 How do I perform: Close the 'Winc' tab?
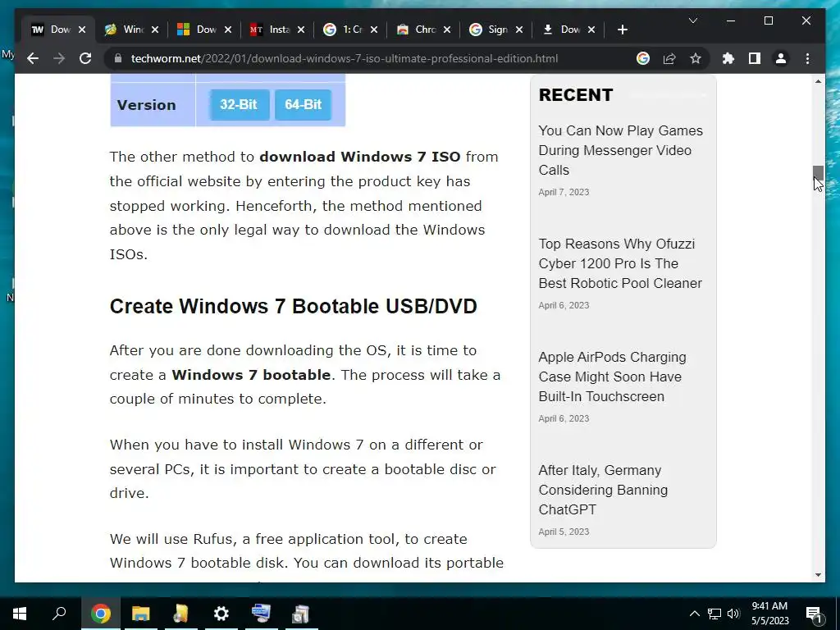coord(155,30)
